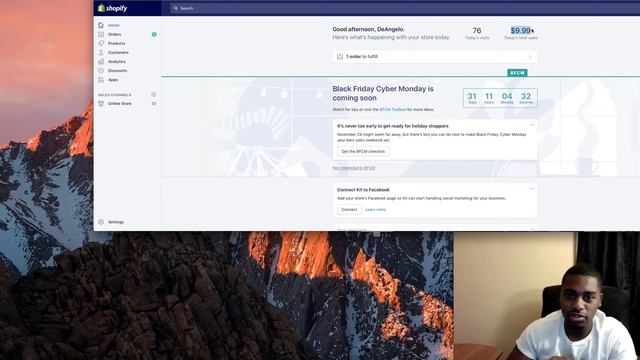Dismiss the holiday shoppers card
The width and height of the screenshot is (640, 360).
coord(532,125)
